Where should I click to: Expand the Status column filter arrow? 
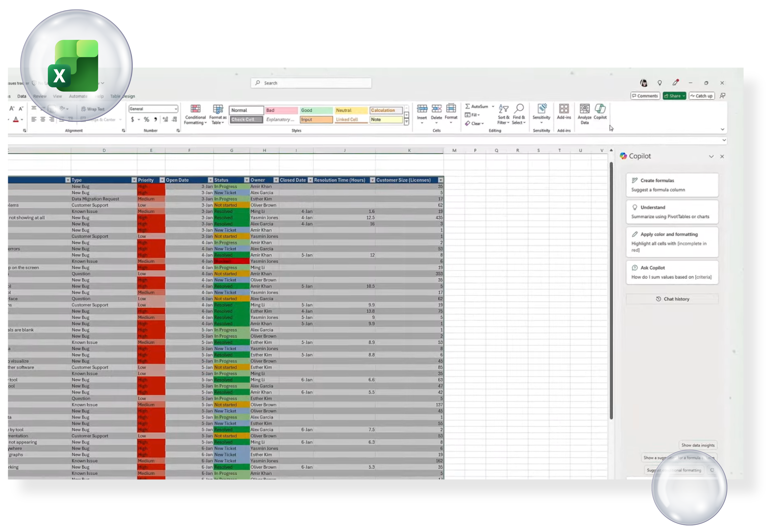point(246,180)
